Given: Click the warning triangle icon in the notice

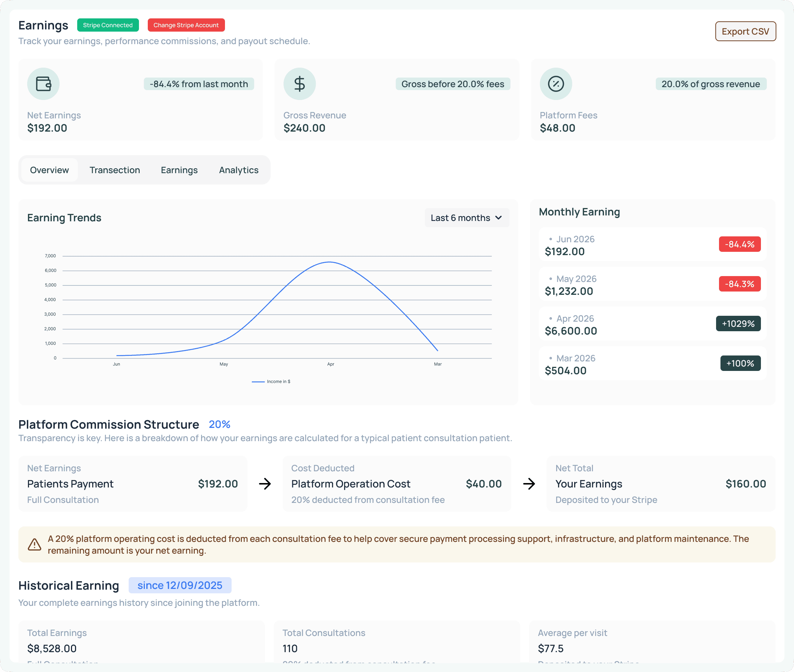Looking at the screenshot, I should point(34,544).
